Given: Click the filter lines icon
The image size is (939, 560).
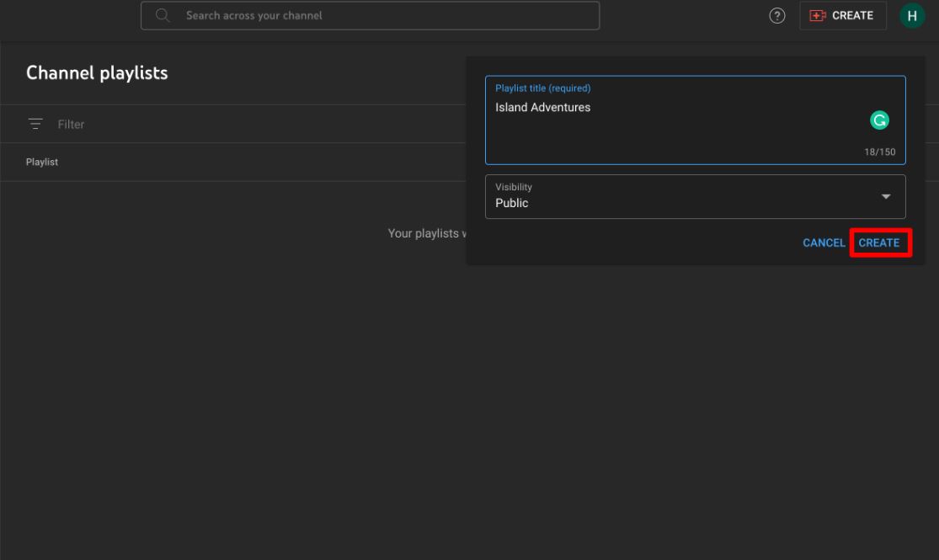Looking at the screenshot, I should click(35, 124).
